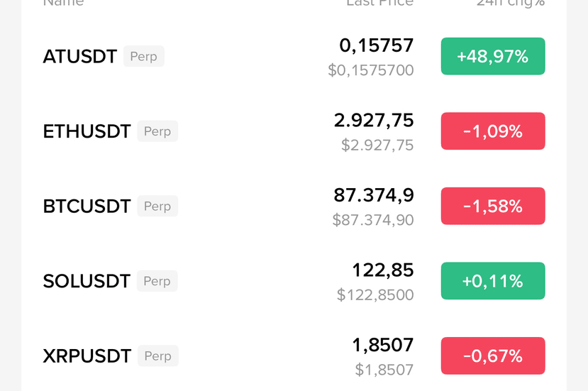
Task: Open the ATUSDT trading pair
Action: [79, 57]
